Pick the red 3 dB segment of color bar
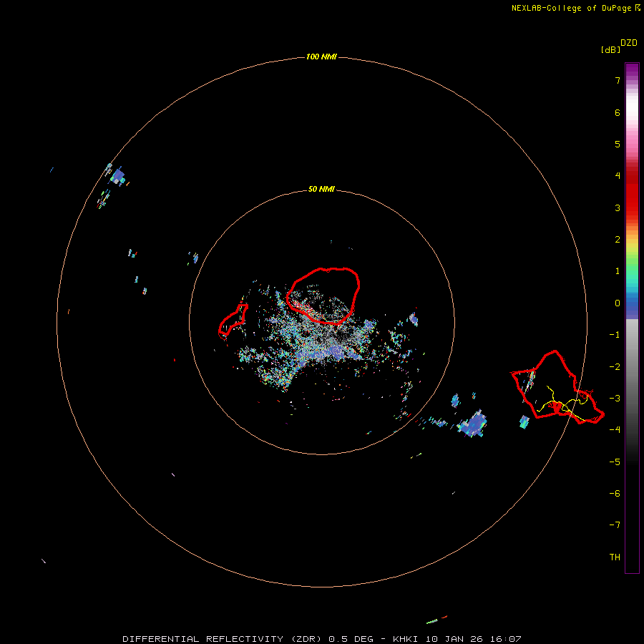The width and height of the screenshot is (644, 644). 632,208
